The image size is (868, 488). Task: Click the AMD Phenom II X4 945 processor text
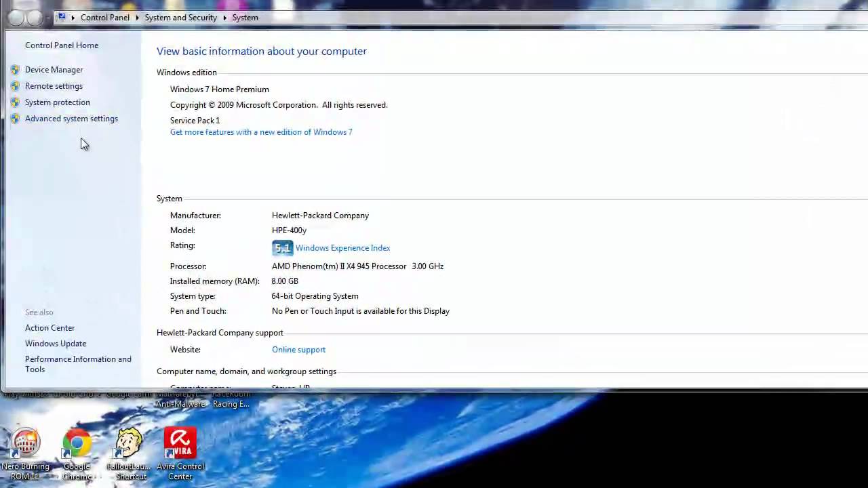357,266
